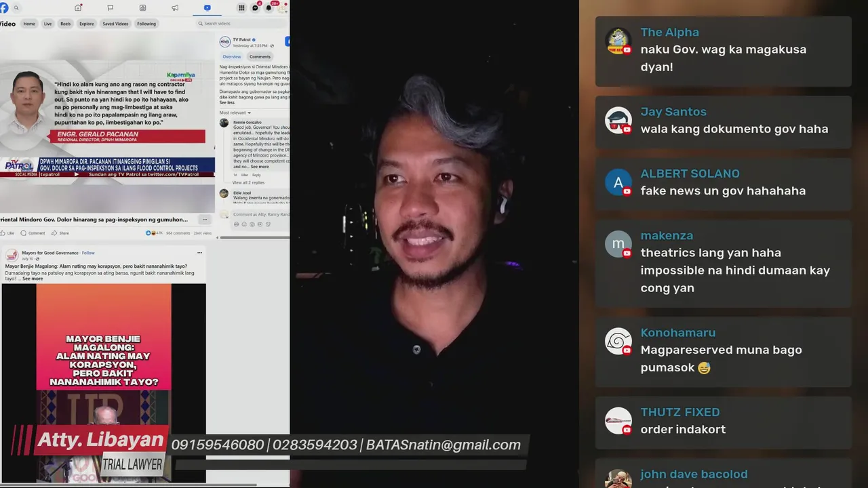Image resolution: width=868 pixels, height=488 pixels.
Task: Open the Saved Videos tab
Action: tap(115, 24)
